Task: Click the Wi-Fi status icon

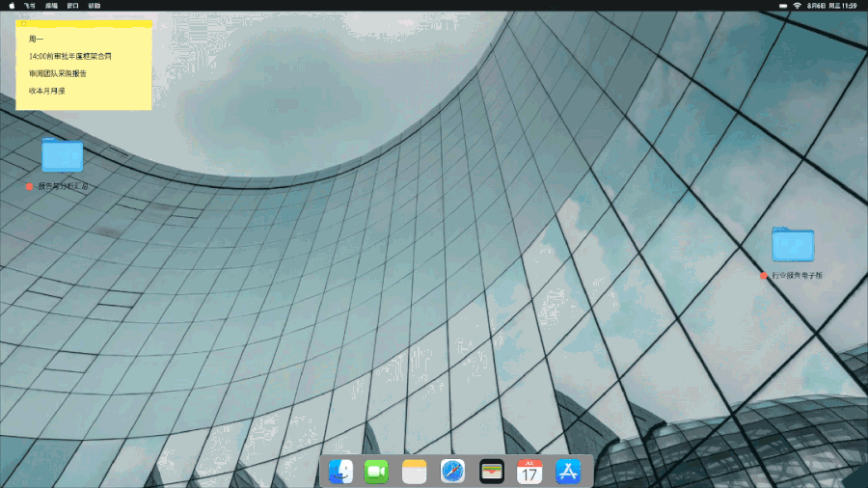Action: [797, 6]
